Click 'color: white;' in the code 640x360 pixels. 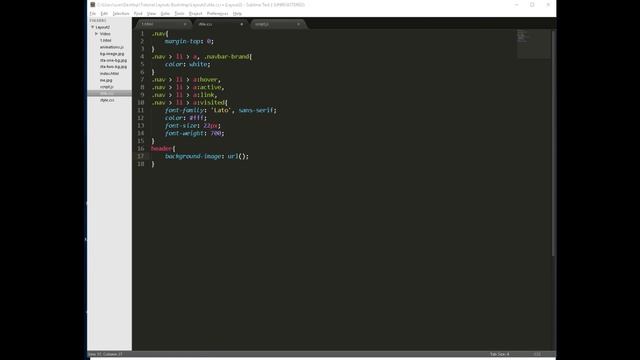[188, 64]
